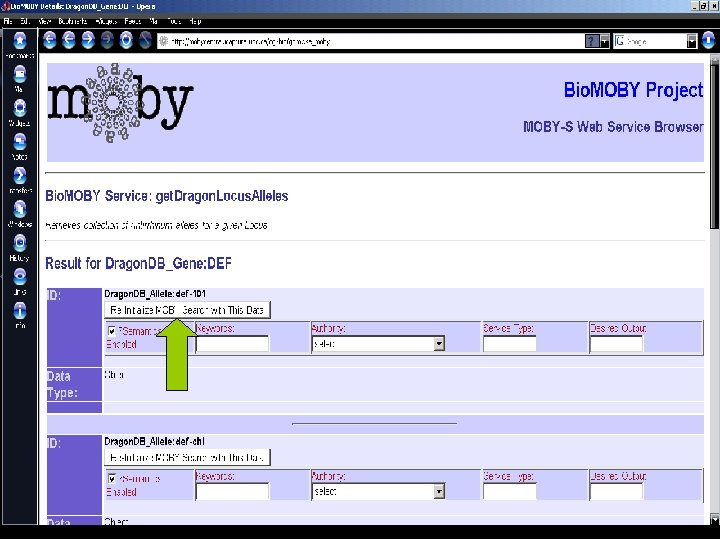
Task: Click the scrollbar up arrow
Action: 714,59
